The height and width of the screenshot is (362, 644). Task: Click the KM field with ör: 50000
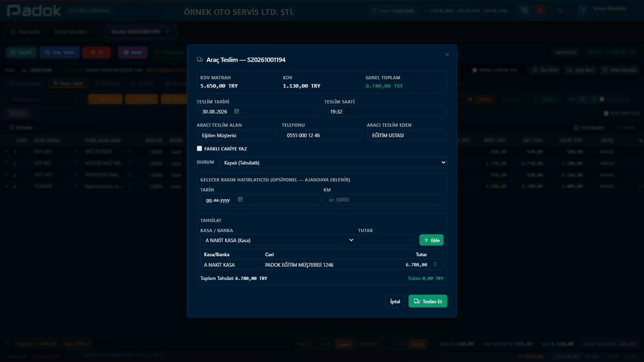coord(384,200)
